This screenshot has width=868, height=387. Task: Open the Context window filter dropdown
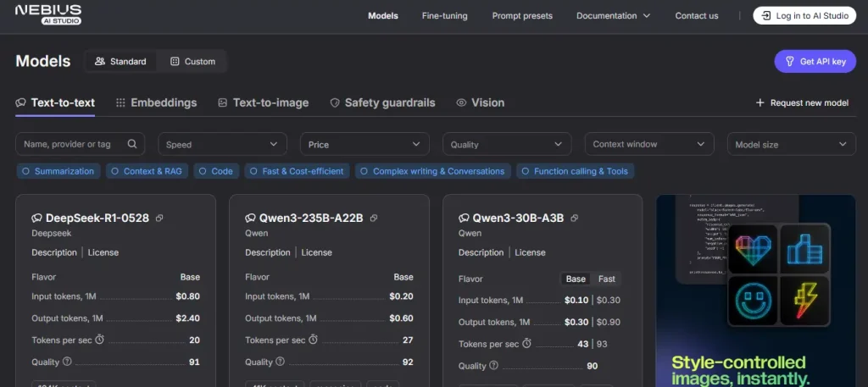[649, 144]
